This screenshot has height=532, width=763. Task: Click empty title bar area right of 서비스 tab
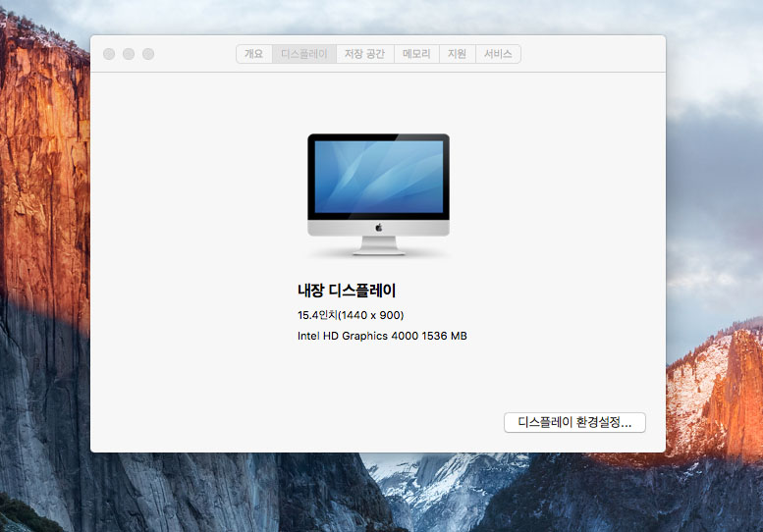coord(589,54)
